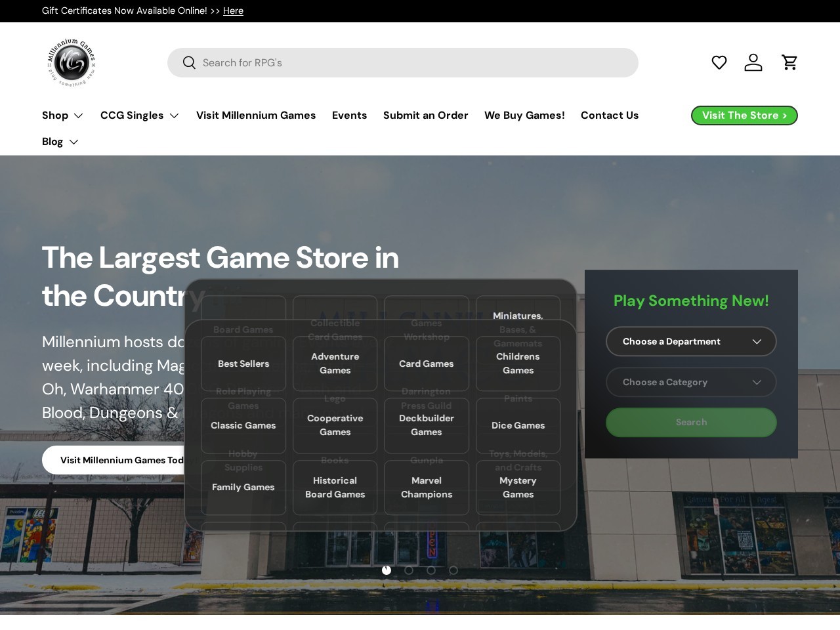The height and width of the screenshot is (630, 840).
Task: Select the second carousel dot indicator
Action: [x=409, y=570]
